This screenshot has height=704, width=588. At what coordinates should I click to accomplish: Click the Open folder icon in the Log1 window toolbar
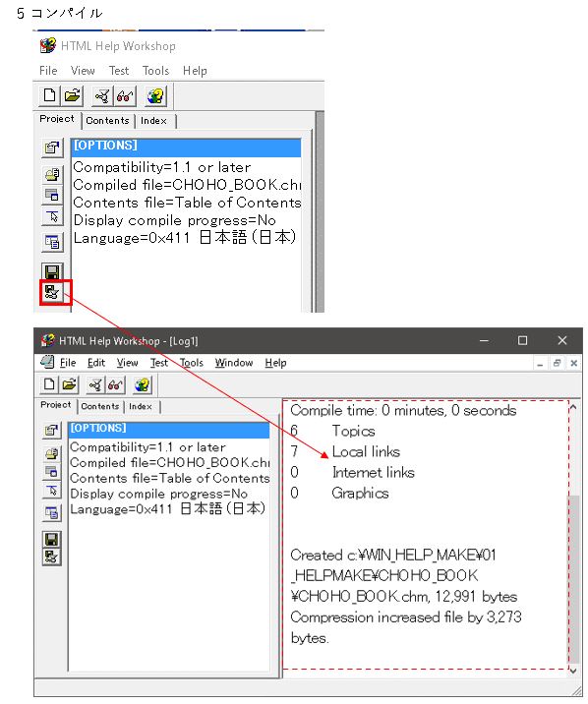pyautogui.click(x=69, y=384)
